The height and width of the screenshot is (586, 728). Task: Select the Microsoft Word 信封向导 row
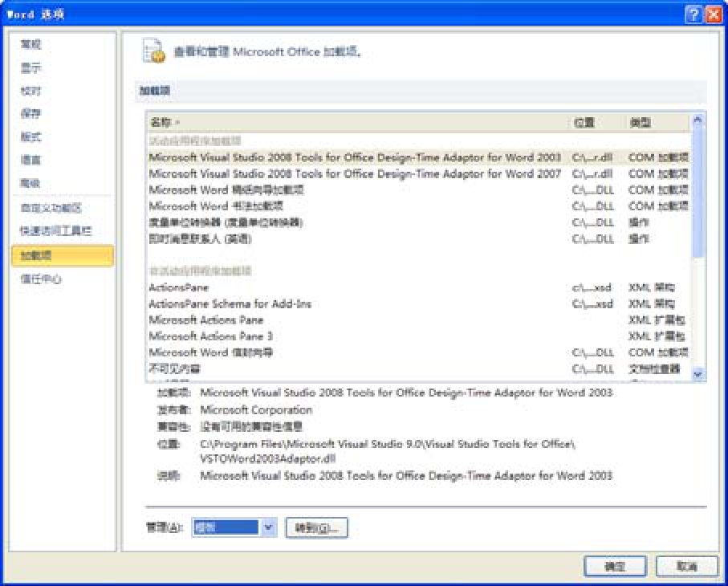418,352
